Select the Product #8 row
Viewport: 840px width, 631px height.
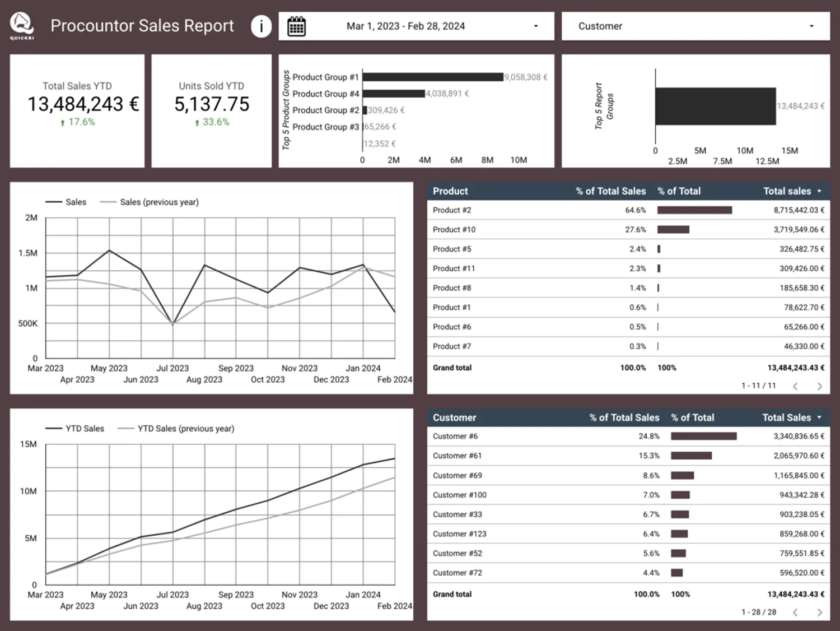(628, 288)
